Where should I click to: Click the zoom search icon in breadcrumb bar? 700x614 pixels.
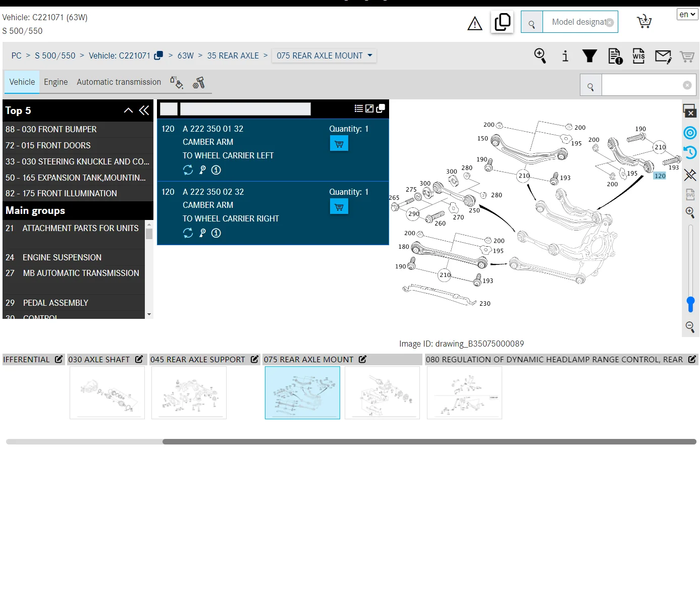(540, 55)
